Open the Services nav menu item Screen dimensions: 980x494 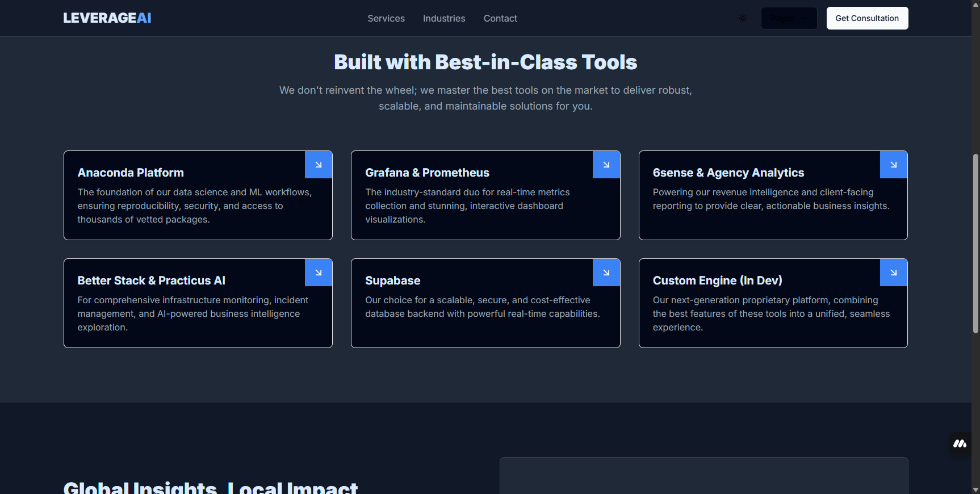point(386,18)
